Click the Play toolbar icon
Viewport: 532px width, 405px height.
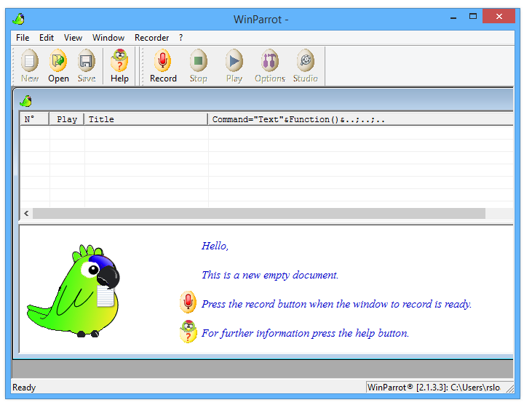234,61
